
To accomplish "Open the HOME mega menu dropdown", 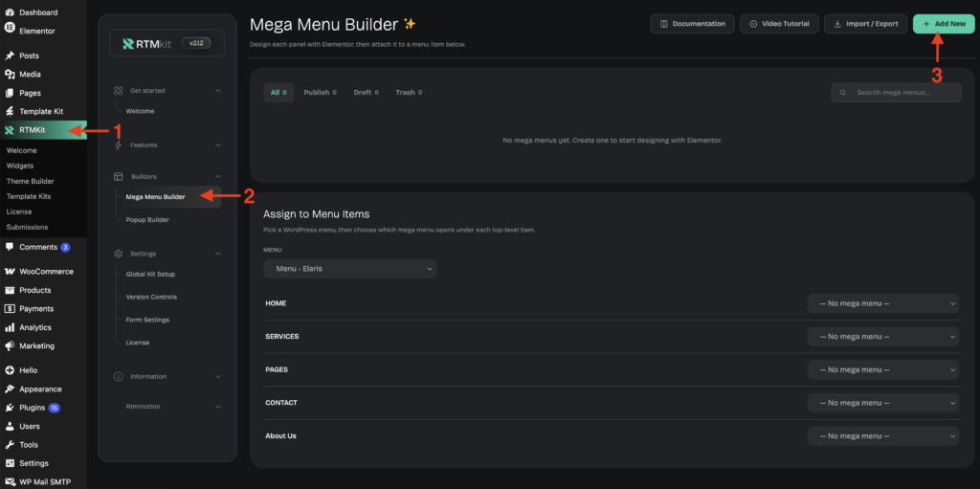I will (x=882, y=303).
